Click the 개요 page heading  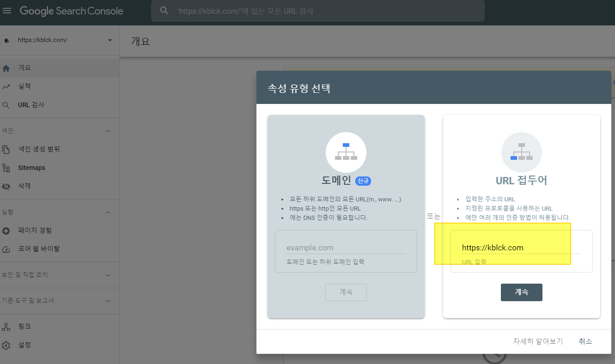point(140,41)
